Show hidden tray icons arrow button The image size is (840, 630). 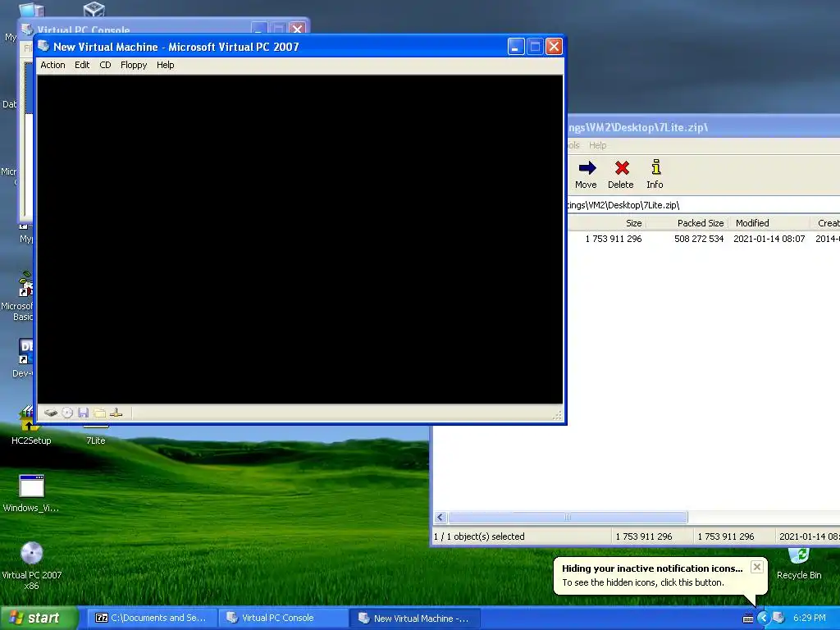[x=763, y=619]
